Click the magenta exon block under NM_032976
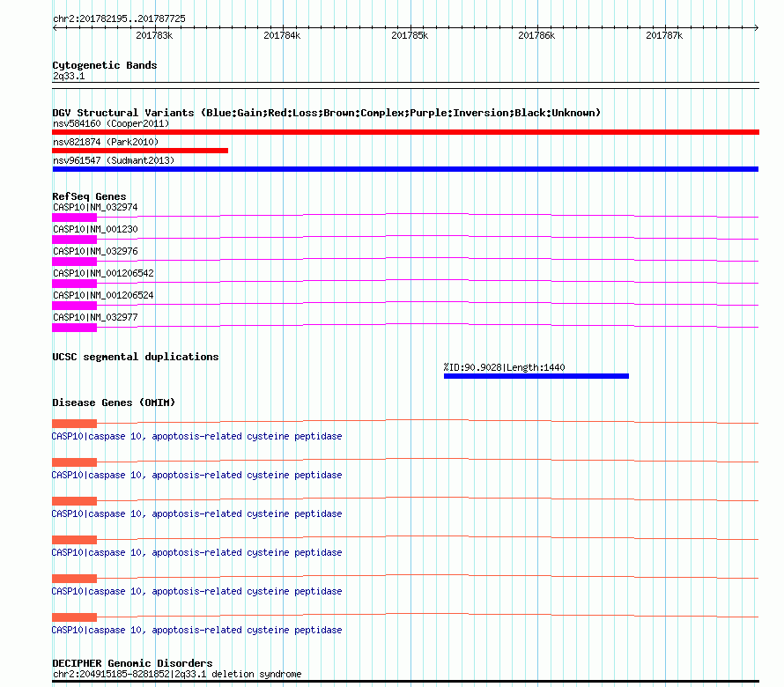This screenshot has width=784, height=687. tap(75, 262)
